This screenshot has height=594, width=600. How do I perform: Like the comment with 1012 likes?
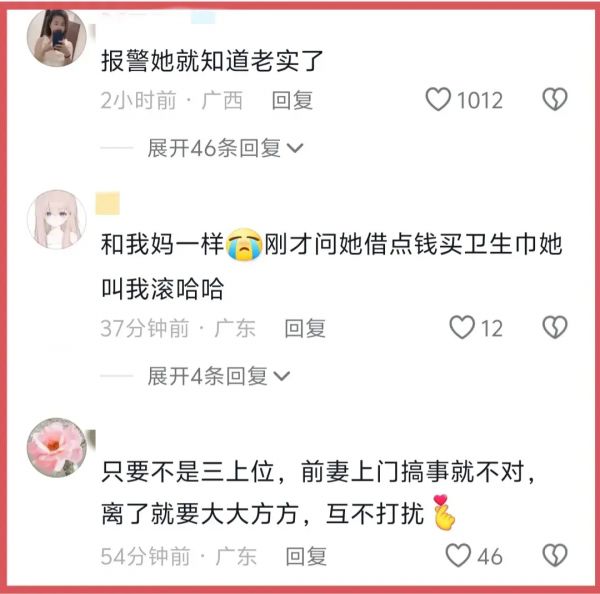coord(438,100)
